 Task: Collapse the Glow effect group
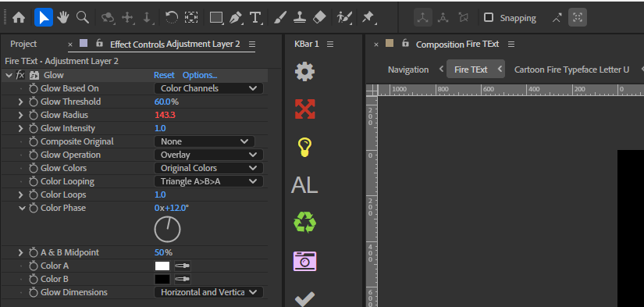click(x=9, y=75)
